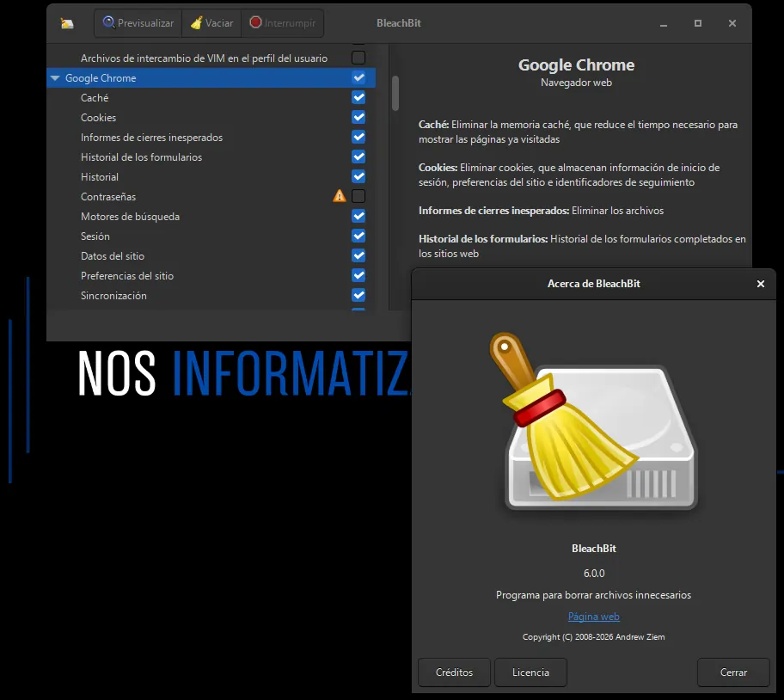
Task: Close the Acerca de BleachBit dialog
Action: (761, 284)
